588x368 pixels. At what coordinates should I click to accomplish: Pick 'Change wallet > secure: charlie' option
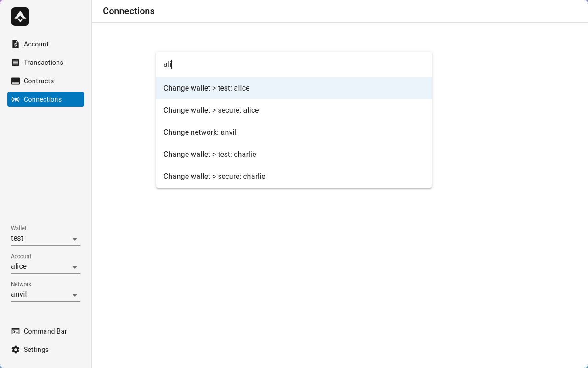214,177
